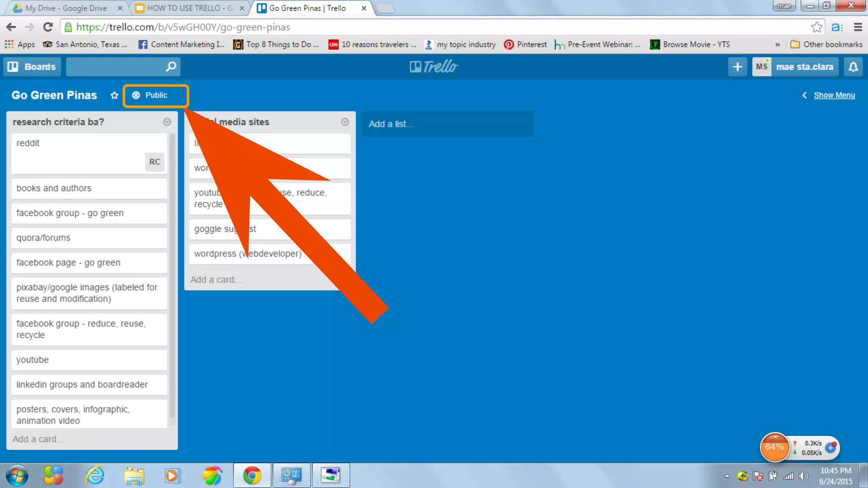868x488 pixels.
Task: Open notifications bell icon
Action: click(853, 67)
